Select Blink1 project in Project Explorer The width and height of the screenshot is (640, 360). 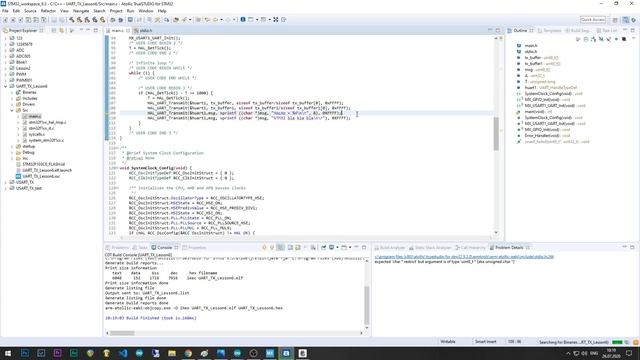click(x=21, y=62)
